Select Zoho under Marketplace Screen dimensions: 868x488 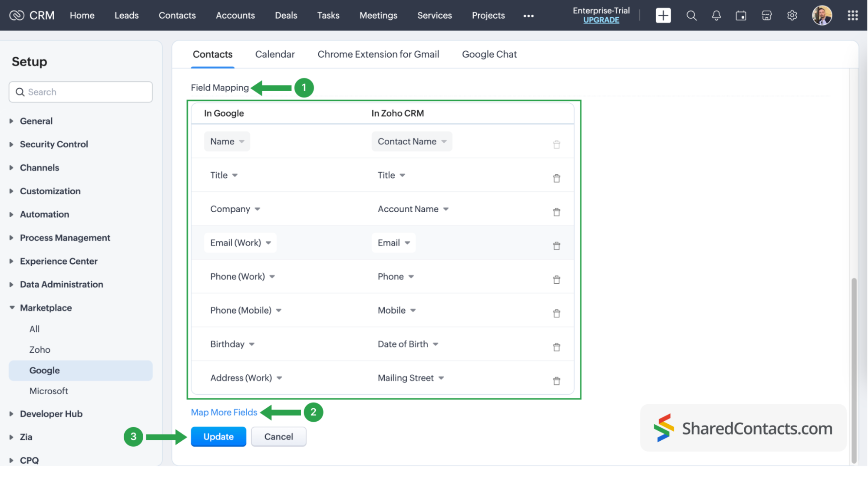(x=40, y=350)
